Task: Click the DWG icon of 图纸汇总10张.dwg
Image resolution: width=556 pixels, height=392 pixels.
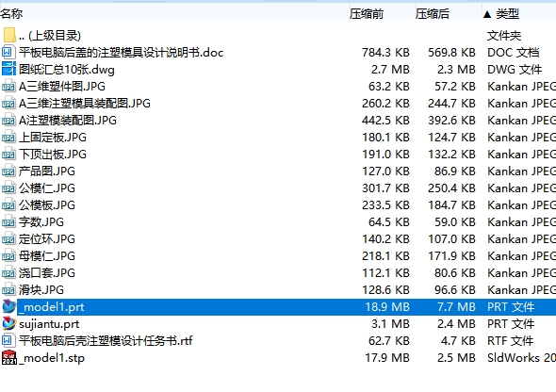Action: [8, 69]
